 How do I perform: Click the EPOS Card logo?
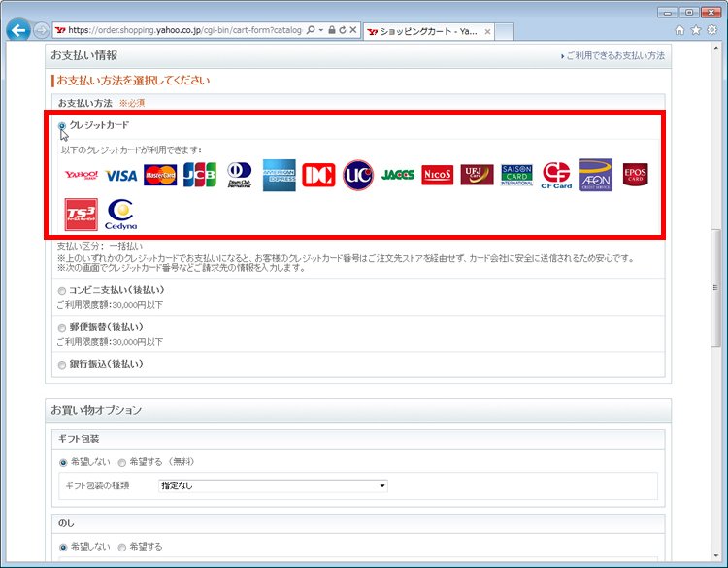coord(635,175)
